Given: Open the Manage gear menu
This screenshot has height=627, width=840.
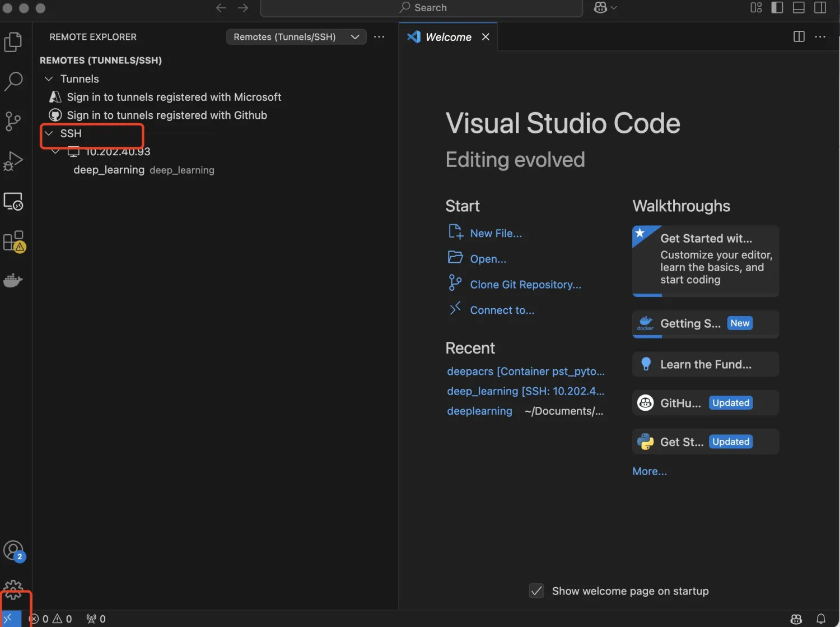Looking at the screenshot, I should tap(13, 589).
